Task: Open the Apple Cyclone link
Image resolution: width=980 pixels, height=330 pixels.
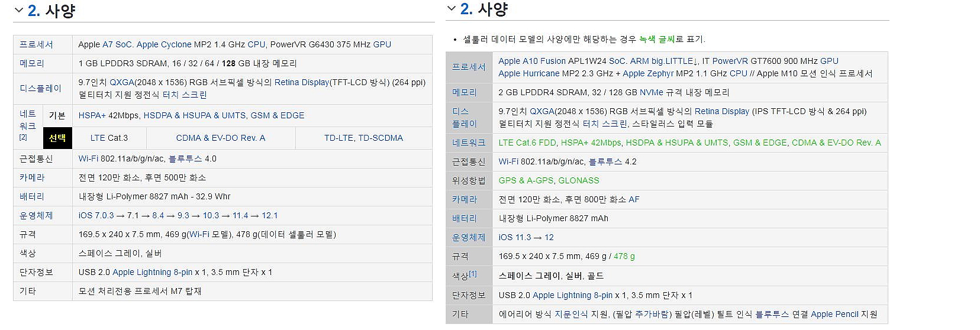Action: click(164, 44)
